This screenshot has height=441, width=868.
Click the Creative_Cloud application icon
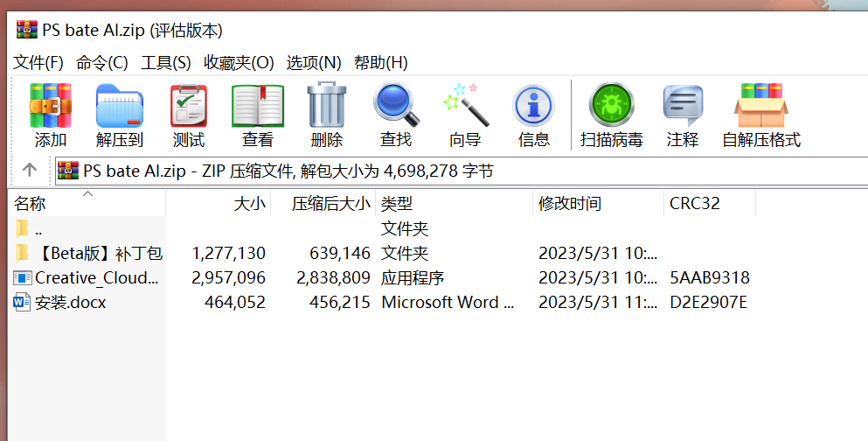click(x=23, y=277)
